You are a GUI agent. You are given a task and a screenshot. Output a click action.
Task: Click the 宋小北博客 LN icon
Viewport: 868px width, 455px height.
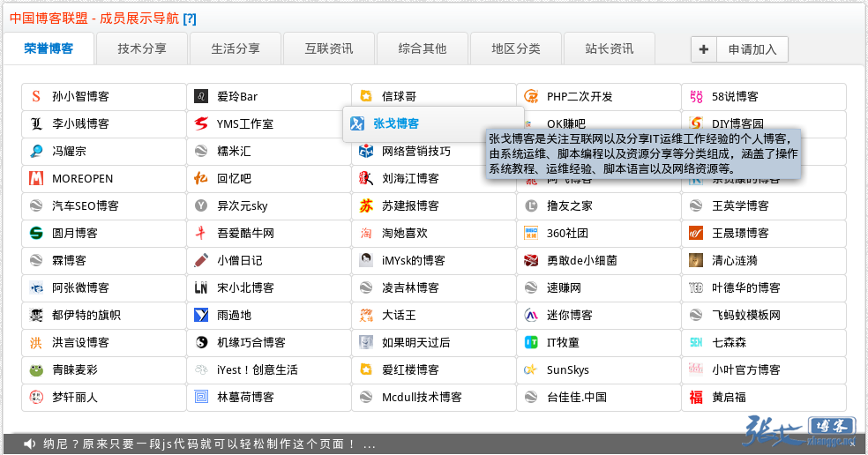pos(201,287)
